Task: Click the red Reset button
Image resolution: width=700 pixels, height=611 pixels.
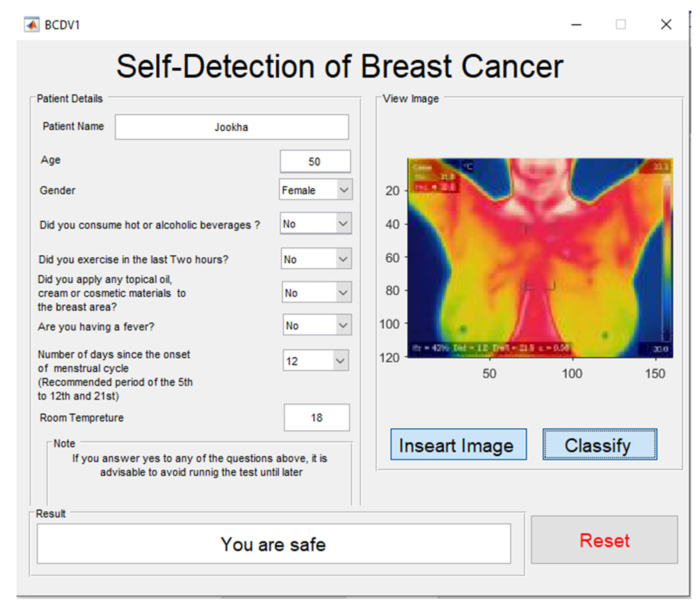Action: 604,540
